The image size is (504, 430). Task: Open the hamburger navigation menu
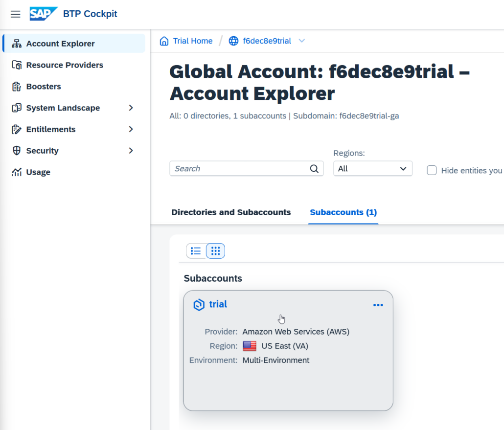[x=16, y=14]
